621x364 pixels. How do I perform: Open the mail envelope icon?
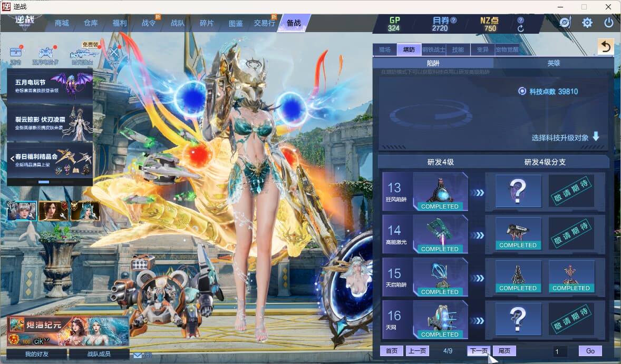click(x=138, y=355)
